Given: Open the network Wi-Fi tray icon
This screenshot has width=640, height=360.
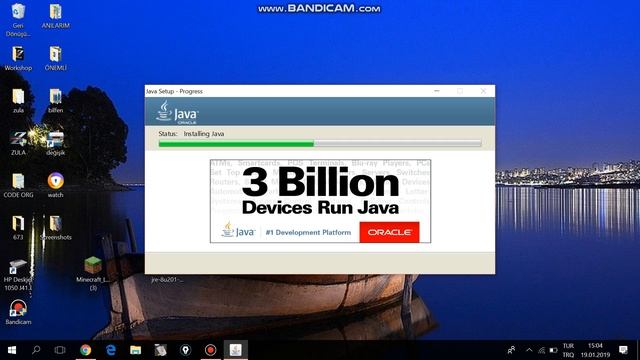Looking at the screenshot, I should click(x=541, y=350).
